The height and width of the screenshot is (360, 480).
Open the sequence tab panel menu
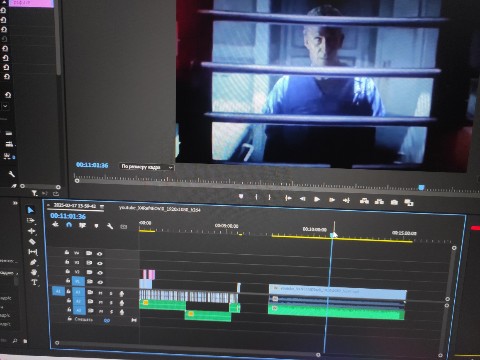[102, 207]
